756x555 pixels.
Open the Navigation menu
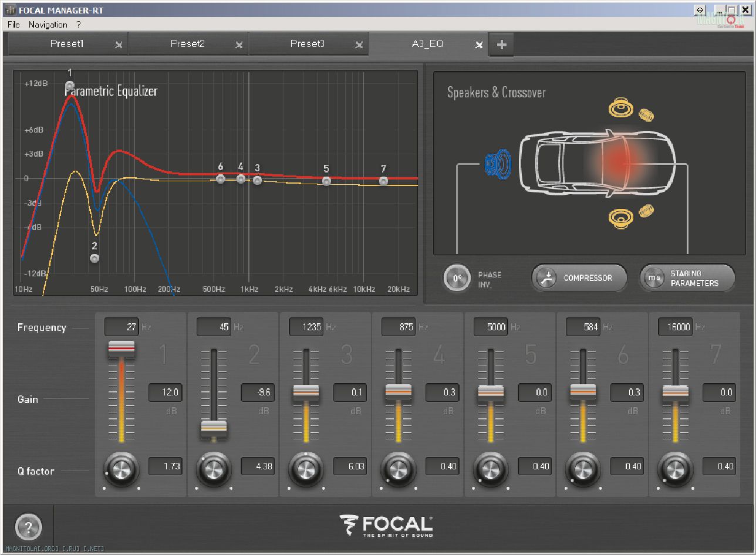[48, 25]
